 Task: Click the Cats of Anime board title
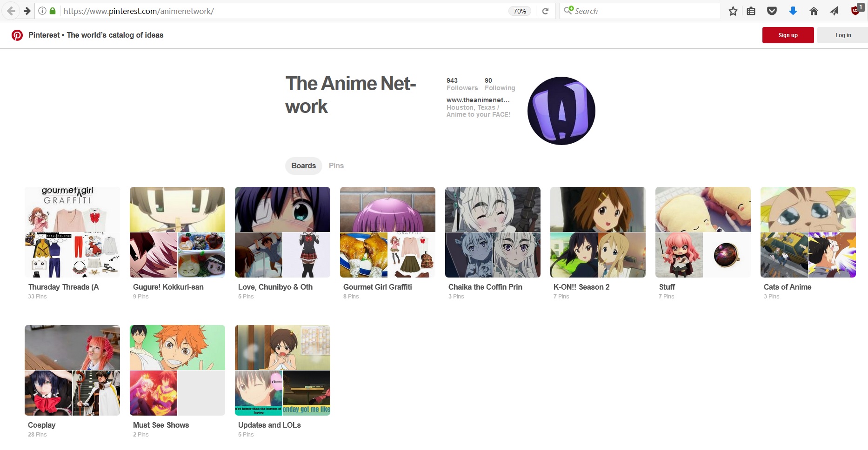788,287
